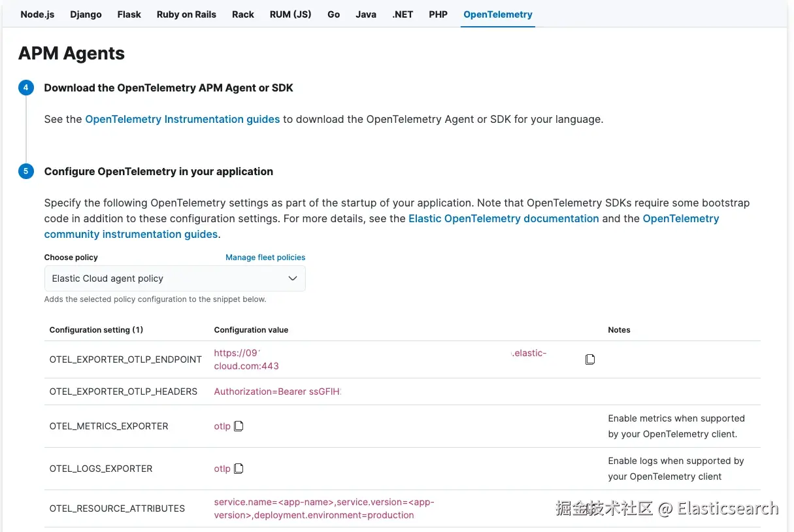Select the Ruby on Rails tab
Viewport: 794px width, 532px height.
click(x=186, y=14)
